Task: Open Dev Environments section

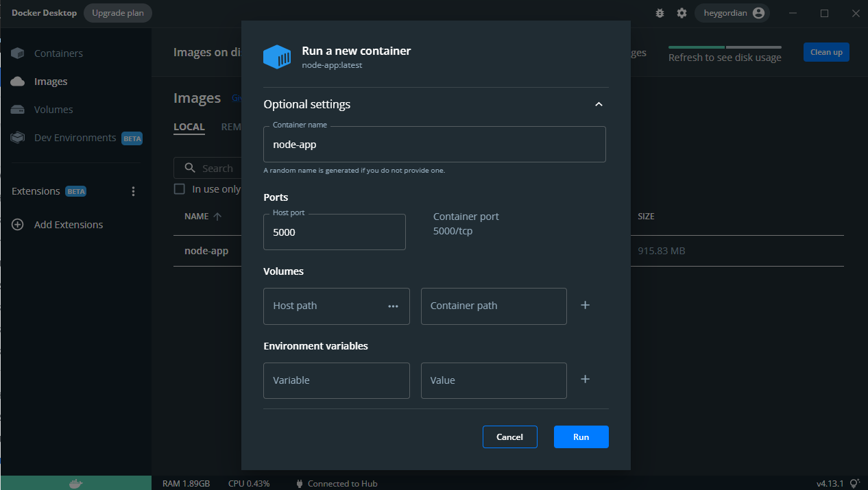Action: tap(75, 138)
